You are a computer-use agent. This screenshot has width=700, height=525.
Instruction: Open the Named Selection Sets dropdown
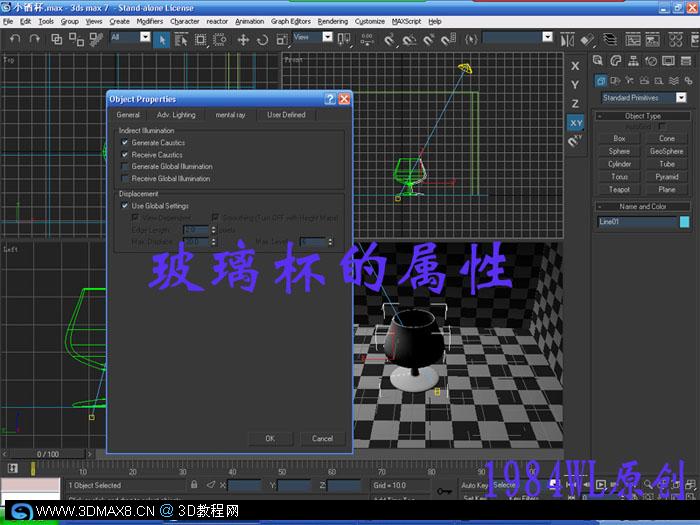(x=547, y=37)
